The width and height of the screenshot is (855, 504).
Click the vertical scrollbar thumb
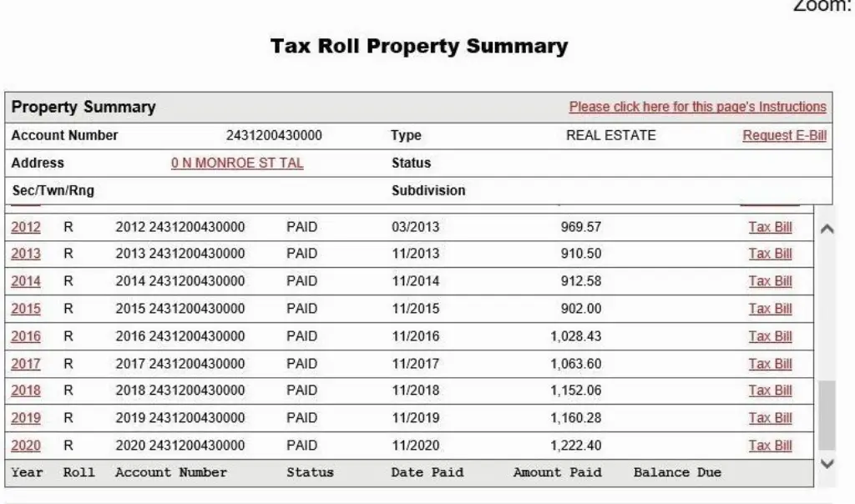(x=827, y=416)
